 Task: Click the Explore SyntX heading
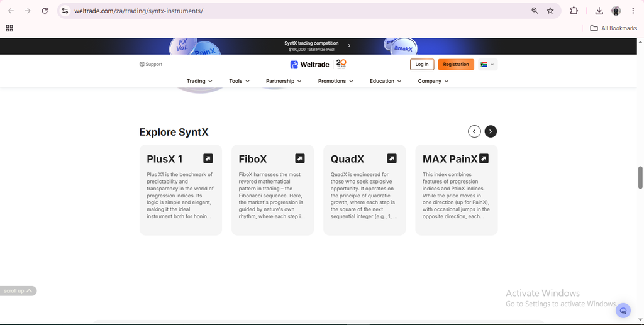174,132
